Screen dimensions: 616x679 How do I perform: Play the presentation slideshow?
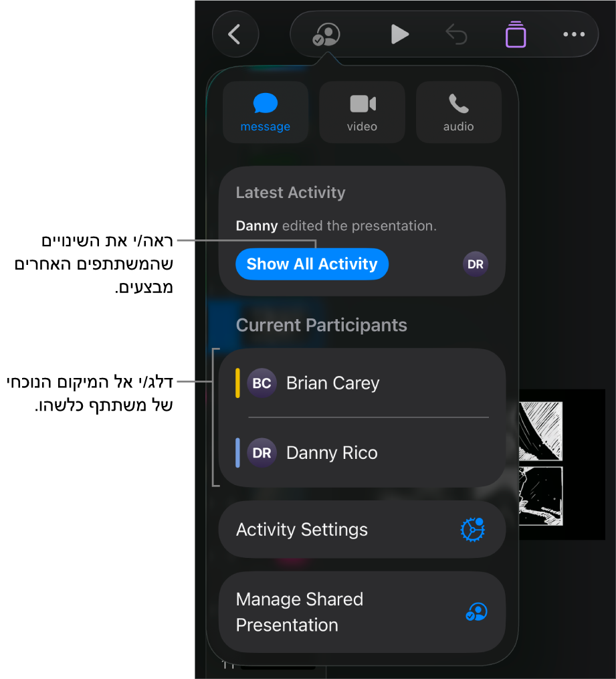(x=399, y=34)
